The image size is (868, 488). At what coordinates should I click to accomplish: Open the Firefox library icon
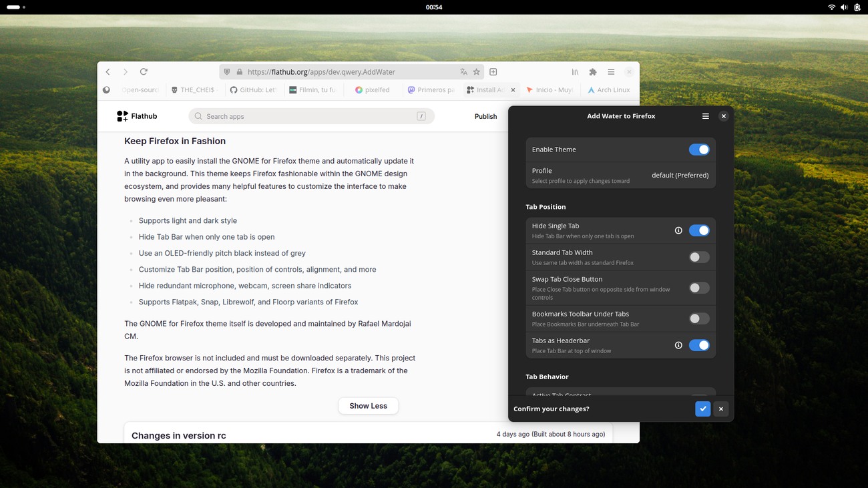575,72
